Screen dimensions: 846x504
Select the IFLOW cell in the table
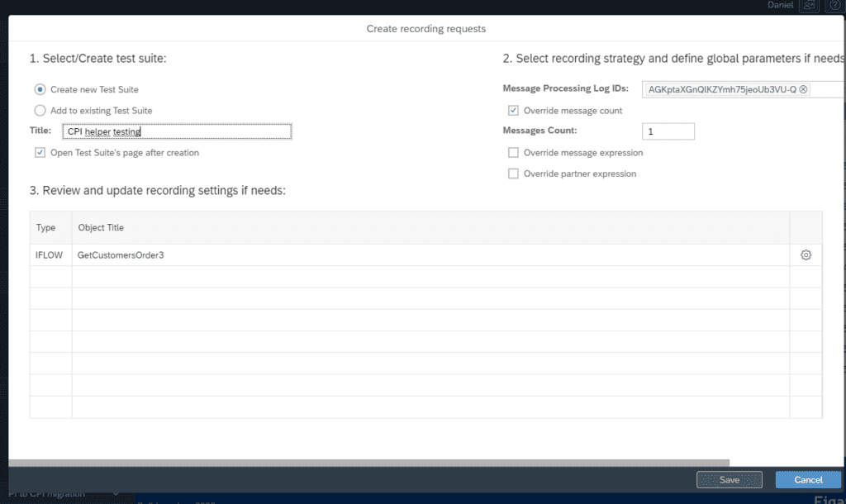50,255
